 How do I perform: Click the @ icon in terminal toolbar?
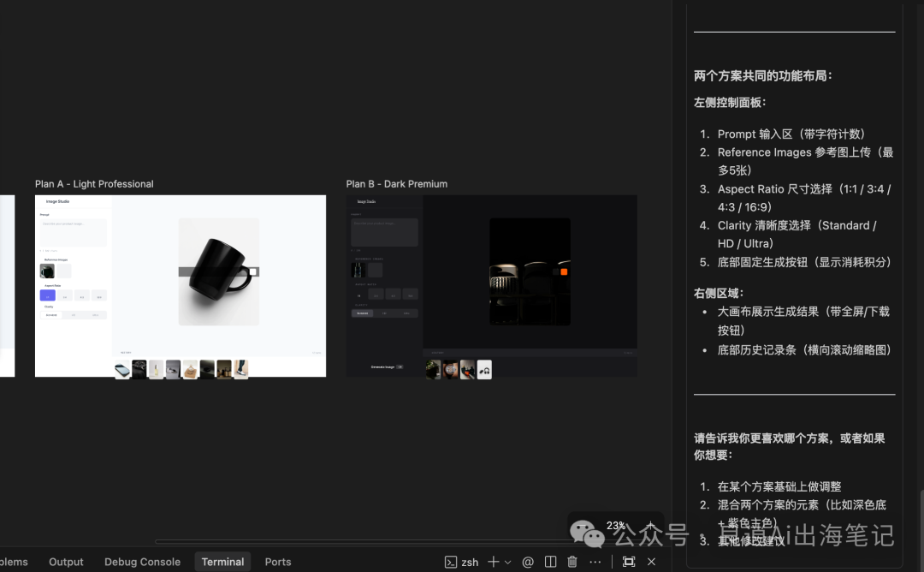[528, 562]
